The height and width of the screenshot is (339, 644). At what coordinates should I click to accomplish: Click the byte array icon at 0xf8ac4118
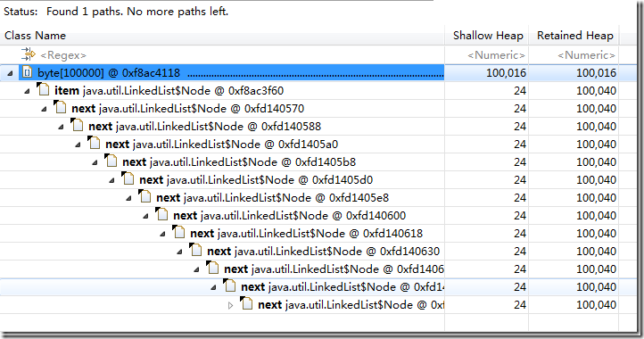click(x=27, y=73)
